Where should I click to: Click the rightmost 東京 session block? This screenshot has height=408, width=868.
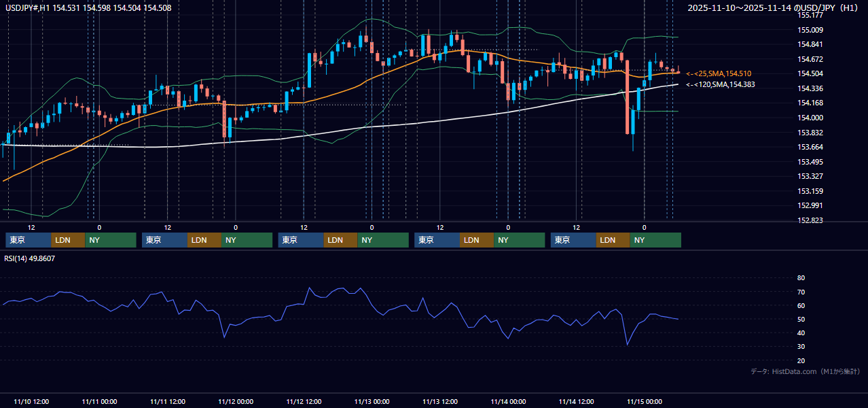(x=574, y=240)
